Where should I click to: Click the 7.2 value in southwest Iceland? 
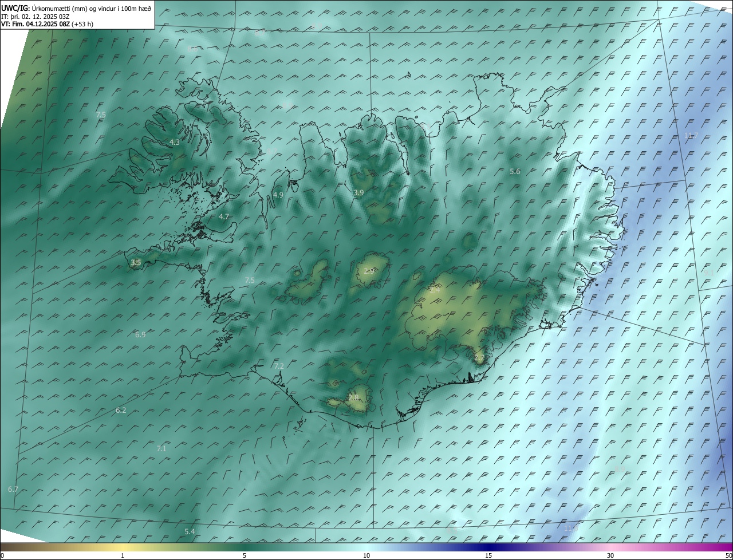pos(279,365)
